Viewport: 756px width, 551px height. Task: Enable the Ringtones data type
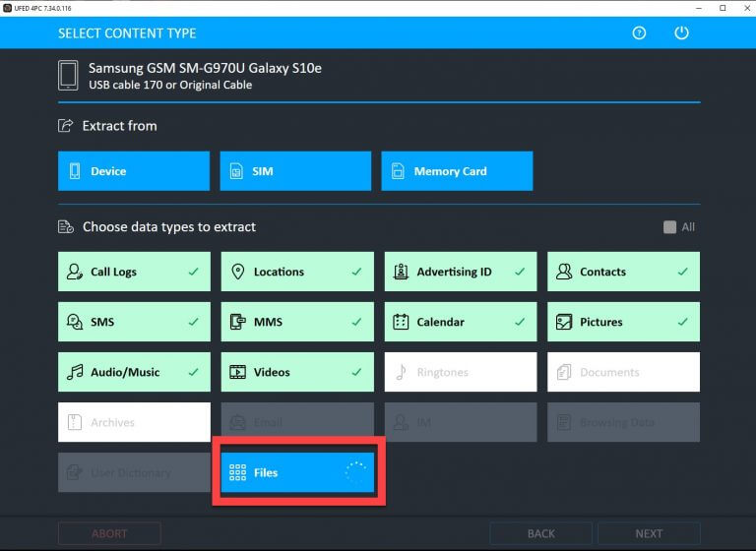coord(461,372)
